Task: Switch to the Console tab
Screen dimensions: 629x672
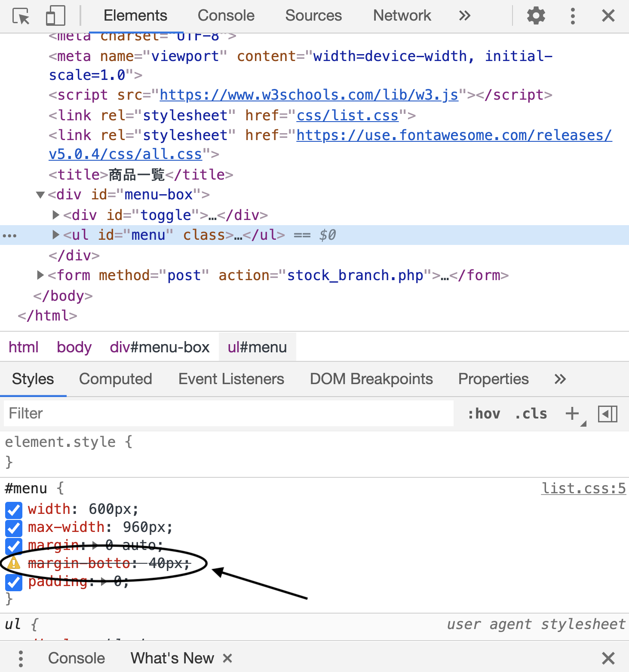Action: [x=226, y=16]
